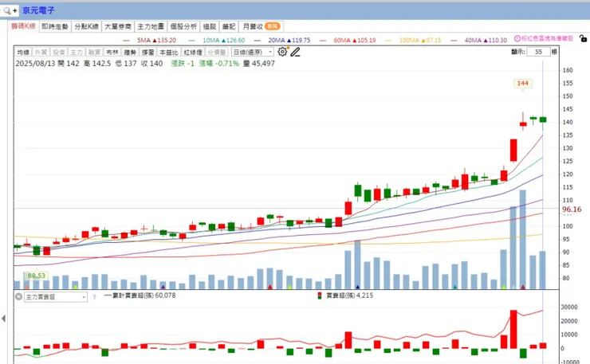The image size is (590, 364).
Task: Click the 累計買賣超(張) 60,078 legend
Action: click(140, 296)
